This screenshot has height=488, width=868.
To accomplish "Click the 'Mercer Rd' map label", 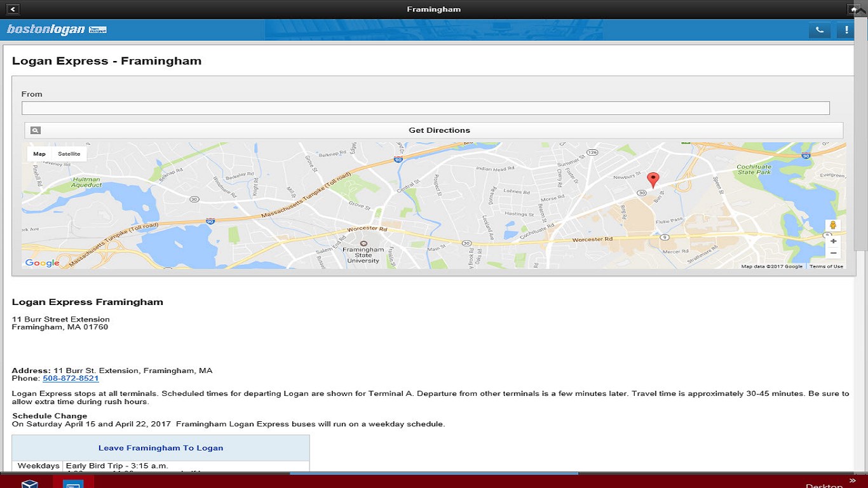I will coord(675,252).
